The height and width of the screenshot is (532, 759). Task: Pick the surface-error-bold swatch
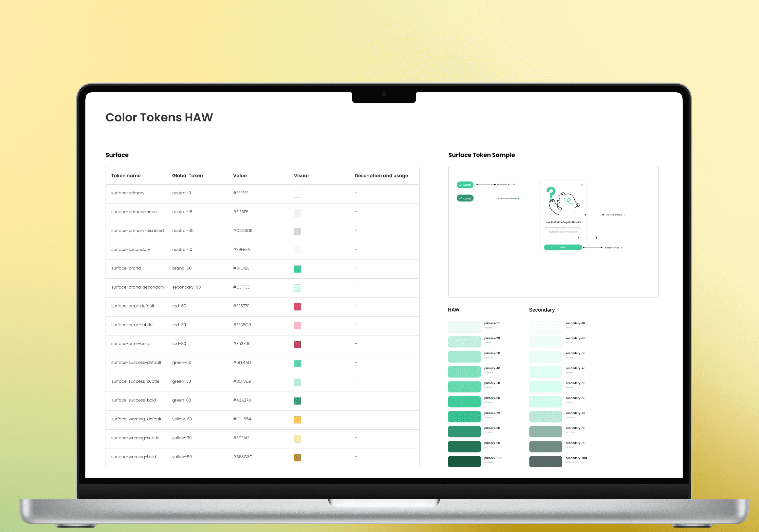[298, 344]
